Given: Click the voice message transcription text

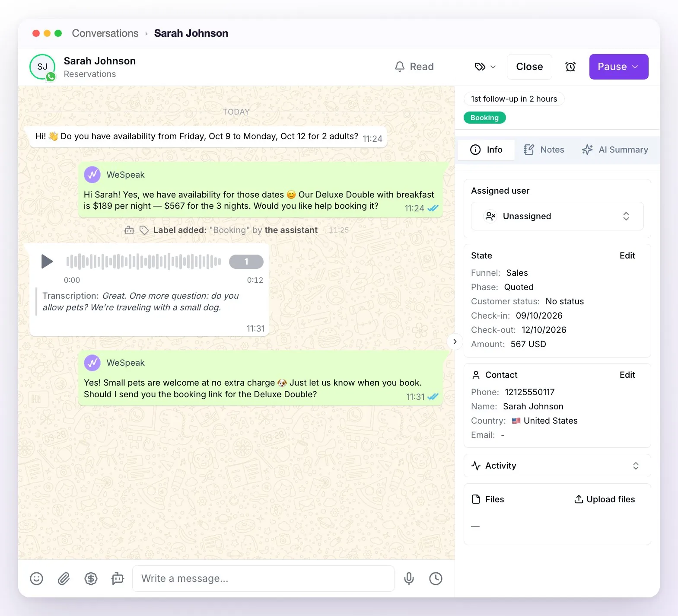Looking at the screenshot, I should 140,301.
